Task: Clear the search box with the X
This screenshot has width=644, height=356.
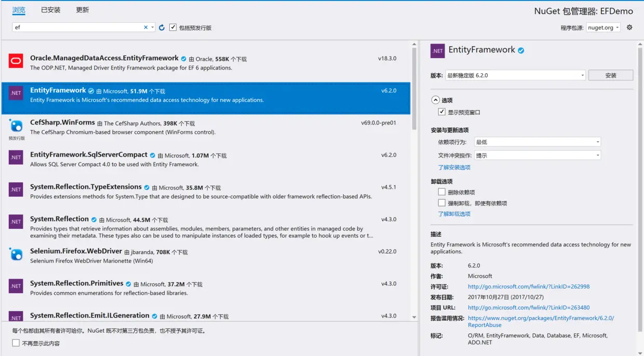Action: point(145,26)
